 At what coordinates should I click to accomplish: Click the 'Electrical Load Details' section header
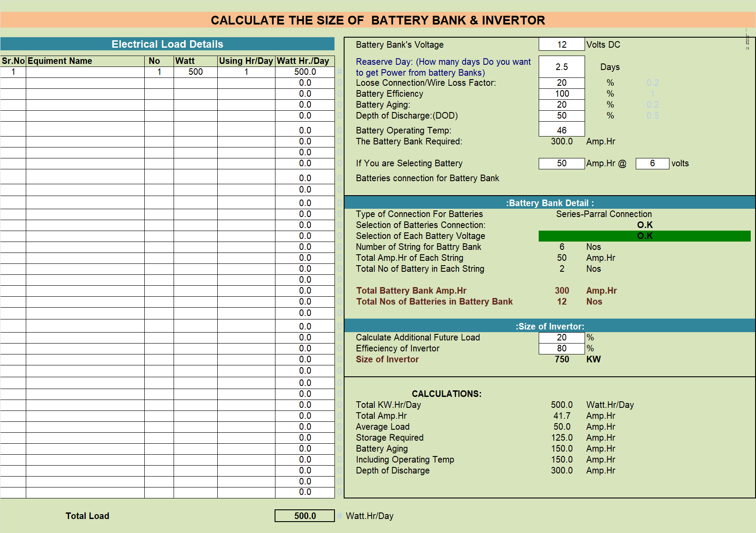coord(167,44)
